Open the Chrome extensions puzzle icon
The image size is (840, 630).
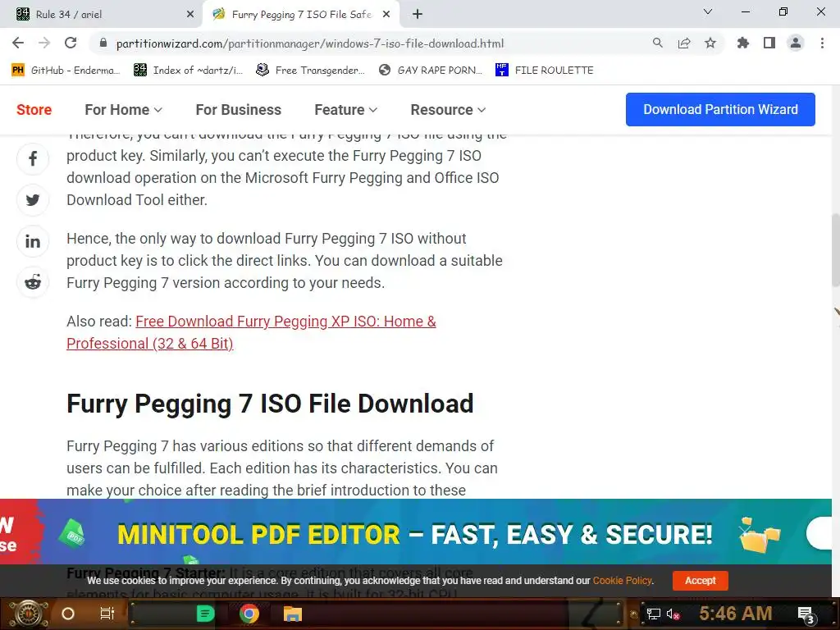(742, 43)
